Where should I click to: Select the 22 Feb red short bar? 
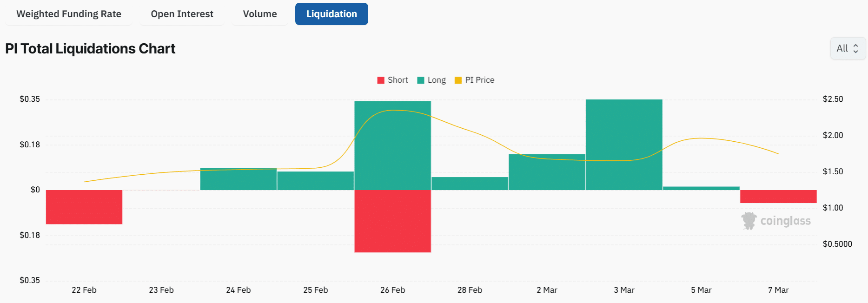(x=84, y=207)
